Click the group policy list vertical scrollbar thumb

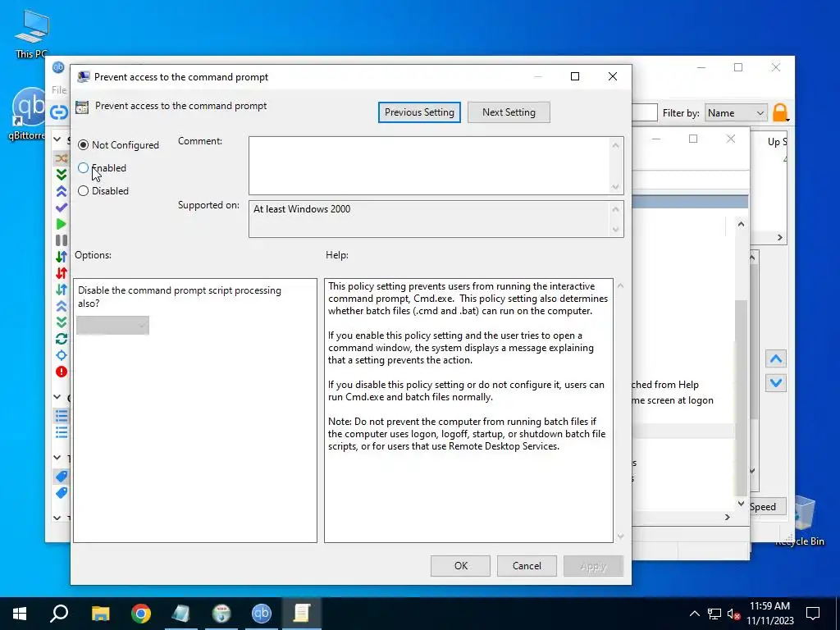(741, 396)
